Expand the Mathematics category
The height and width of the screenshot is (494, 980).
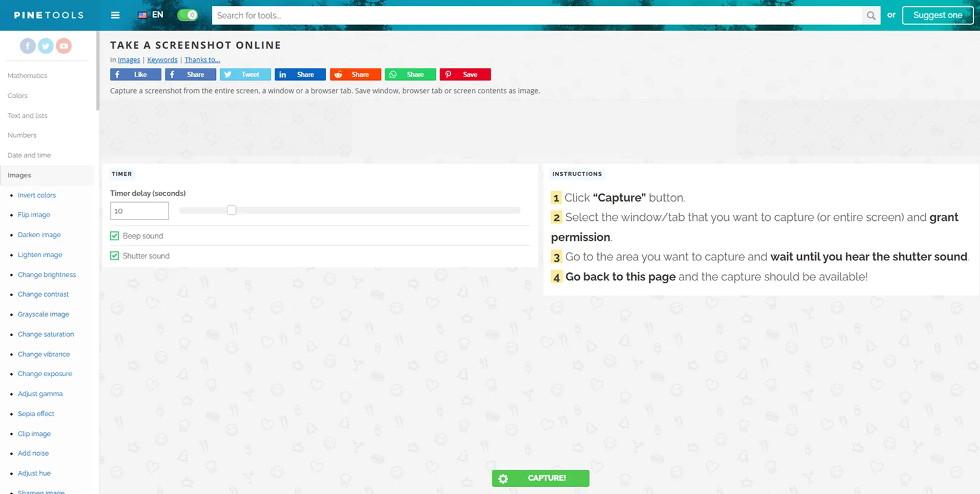tap(27, 76)
